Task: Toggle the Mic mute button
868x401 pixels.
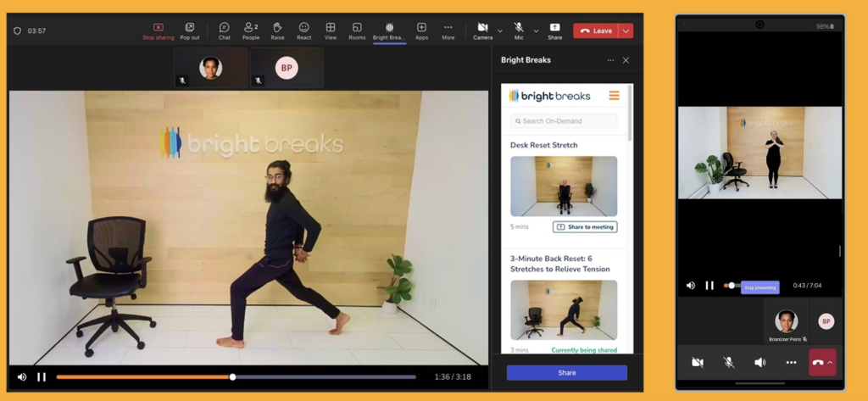Action: click(x=519, y=31)
